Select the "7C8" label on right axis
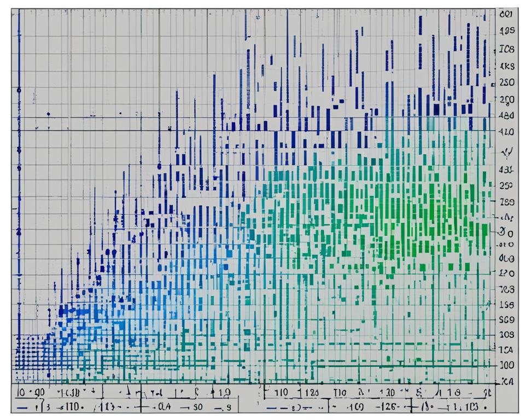The width and height of the screenshot is (525, 420). [506, 289]
